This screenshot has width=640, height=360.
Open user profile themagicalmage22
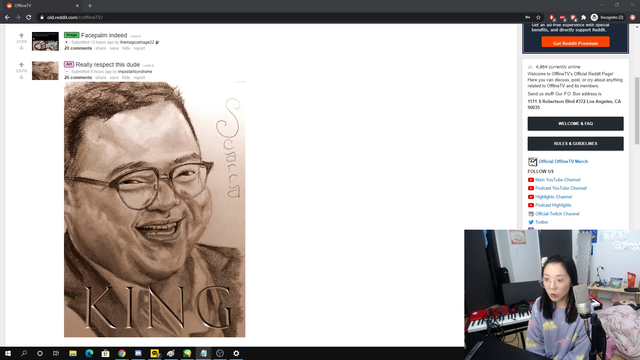pyautogui.click(x=137, y=42)
